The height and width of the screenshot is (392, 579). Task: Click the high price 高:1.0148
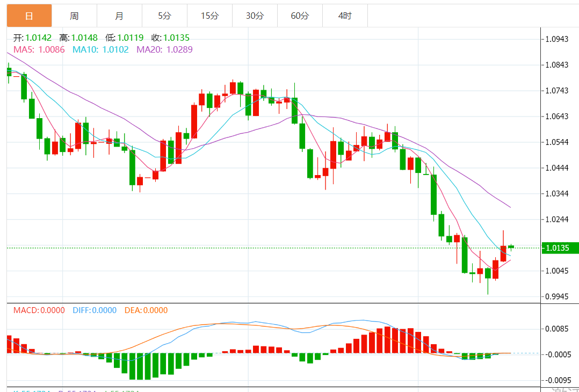coord(78,38)
